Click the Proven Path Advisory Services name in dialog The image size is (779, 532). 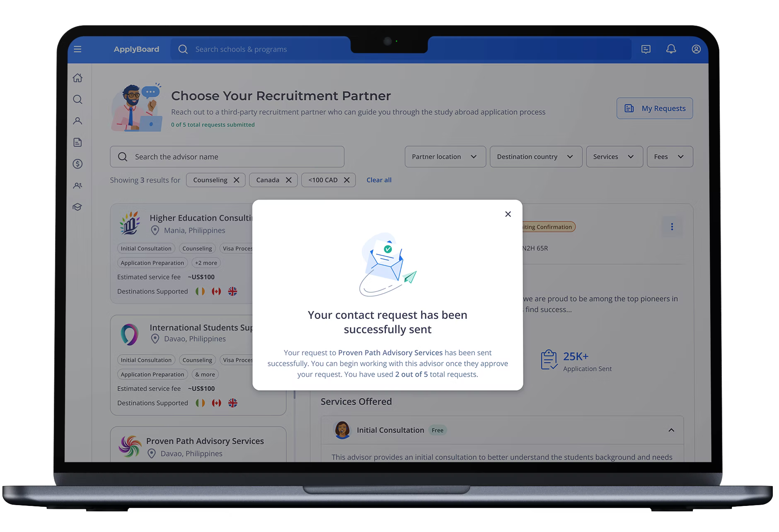[390, 353]
